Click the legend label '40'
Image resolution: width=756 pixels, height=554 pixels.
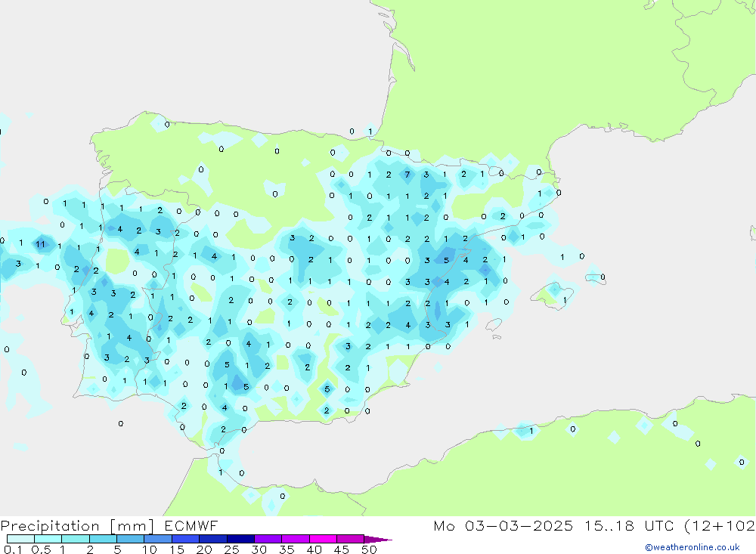click(314, 549)
